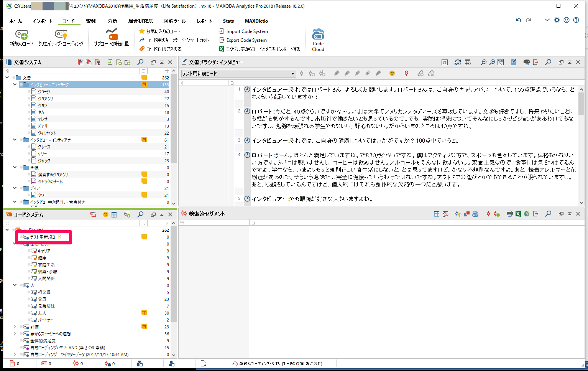Click the Excel export icon in 検索済セグメント

click(x=518, y=214)
